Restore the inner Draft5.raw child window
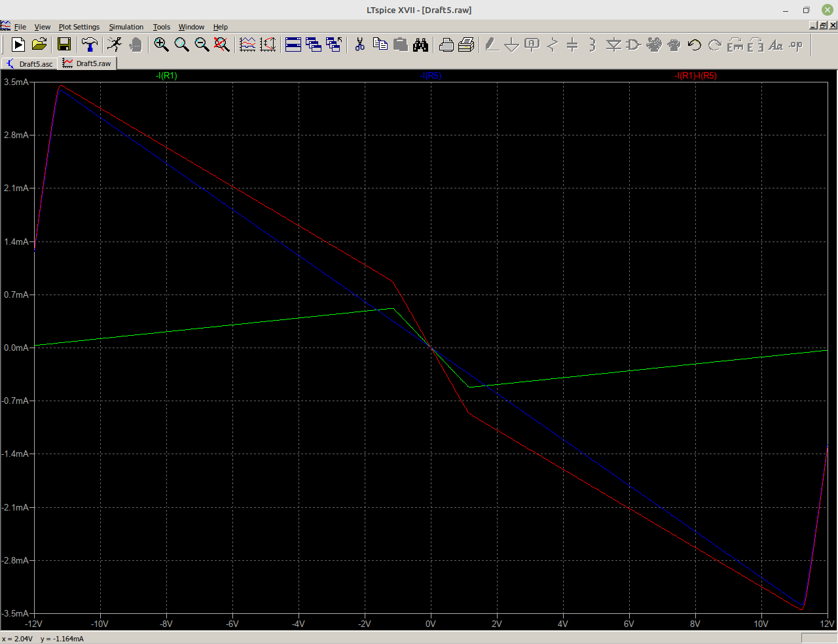Image resolution: width=838 pixels, height=644 pixels. tap(823, 26)
